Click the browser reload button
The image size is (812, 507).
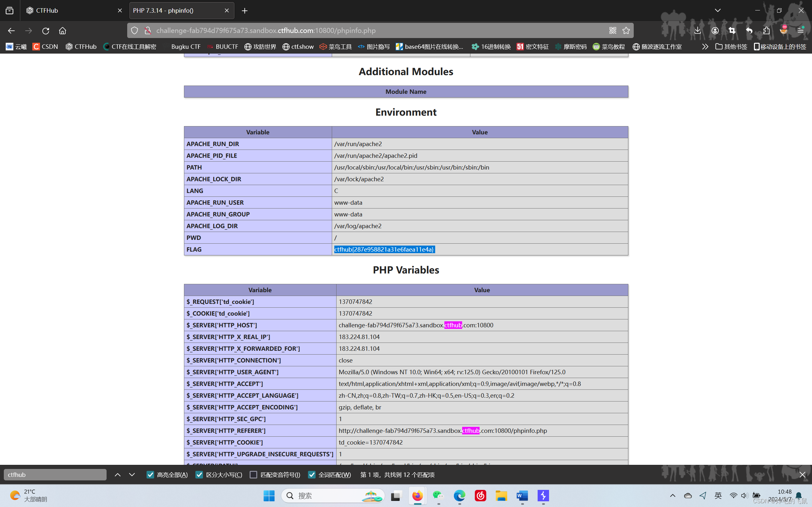(x=46, y=30)
